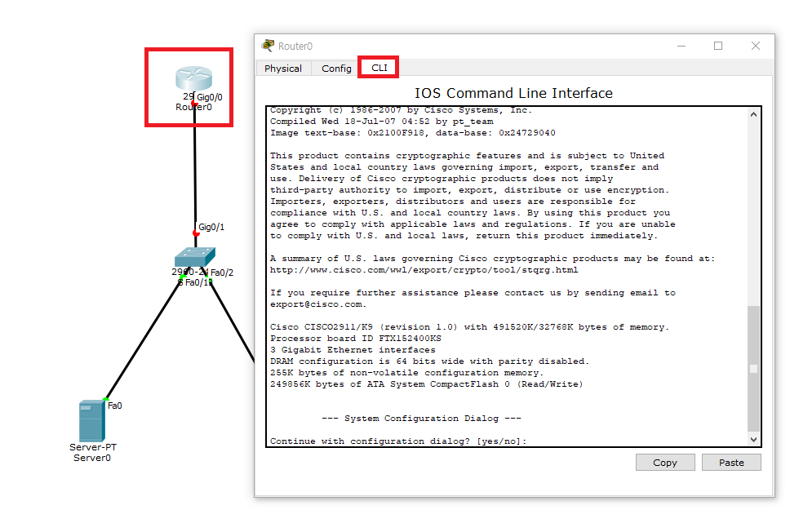
Task: Click the Gig0/0 port label near Router0
Action: click(x=209, y=97)
